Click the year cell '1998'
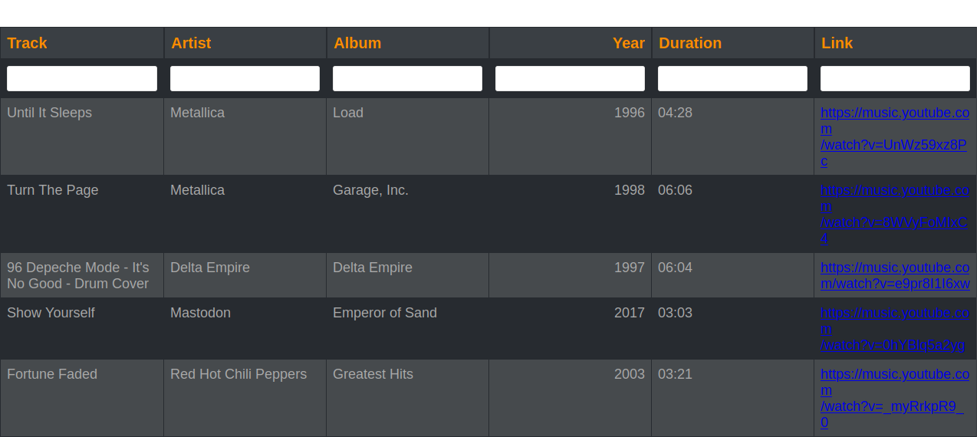Screen dimensions: 980x437 (x=571, y=214)
